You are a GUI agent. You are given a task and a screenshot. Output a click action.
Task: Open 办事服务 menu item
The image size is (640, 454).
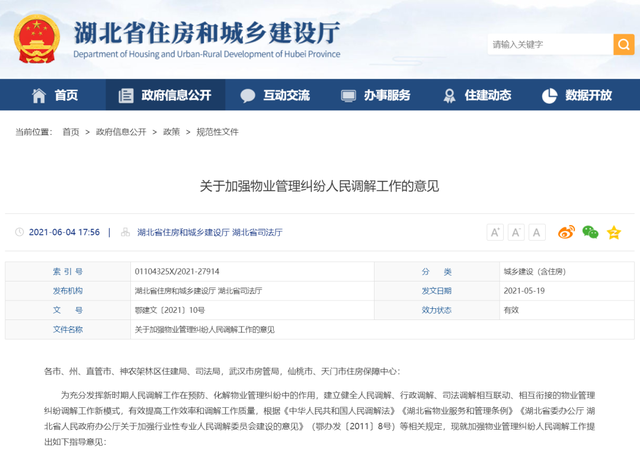coord(376,96)
